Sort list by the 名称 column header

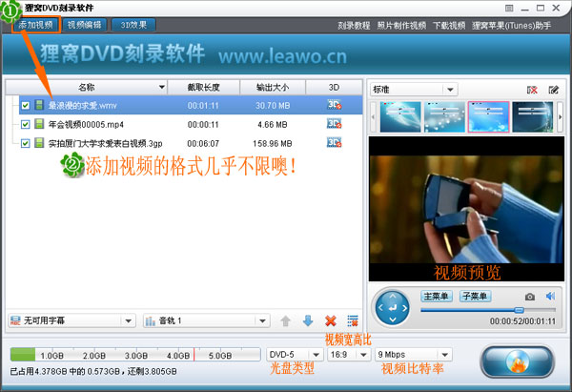(87, 87)
